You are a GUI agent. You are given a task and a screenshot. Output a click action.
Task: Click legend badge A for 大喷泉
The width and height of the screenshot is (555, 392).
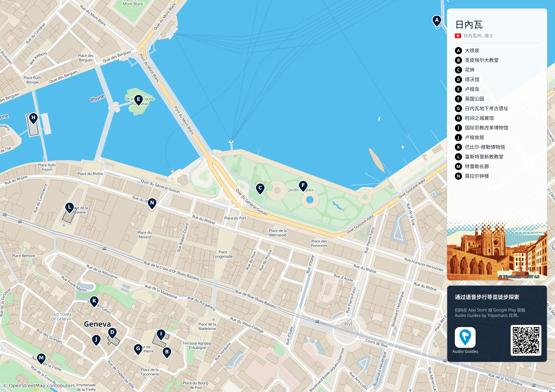pos(458,51)
